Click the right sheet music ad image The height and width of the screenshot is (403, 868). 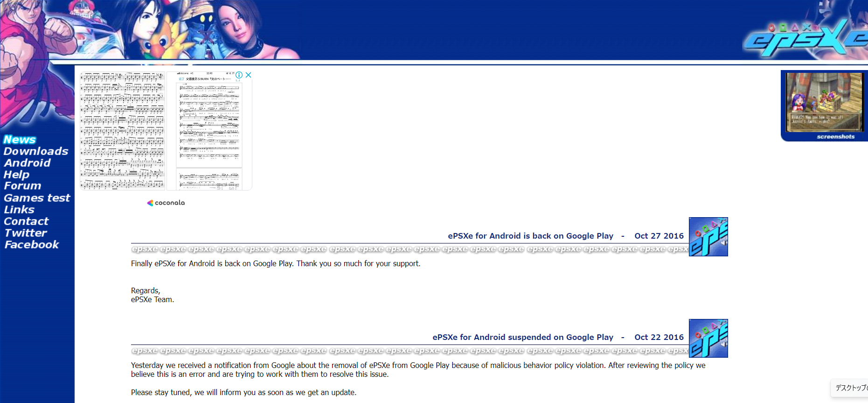click(209, 133)
